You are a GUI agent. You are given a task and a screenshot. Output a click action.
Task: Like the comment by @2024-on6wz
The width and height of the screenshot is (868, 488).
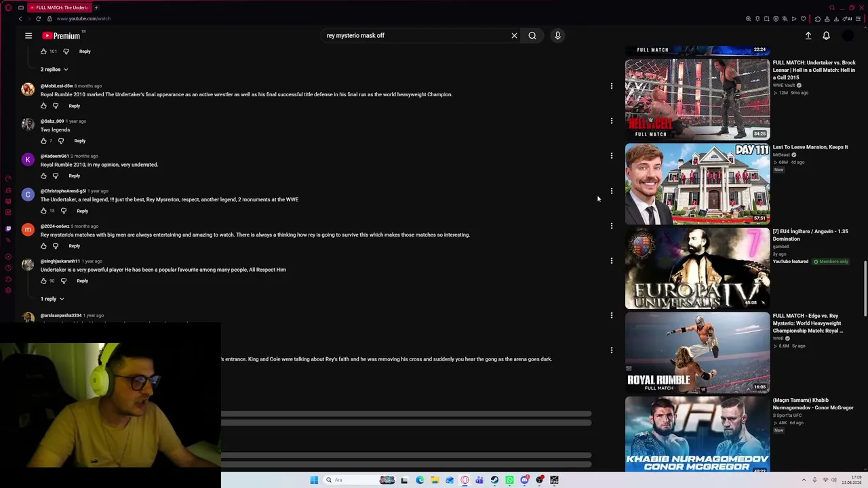click(x=43, y=246)
